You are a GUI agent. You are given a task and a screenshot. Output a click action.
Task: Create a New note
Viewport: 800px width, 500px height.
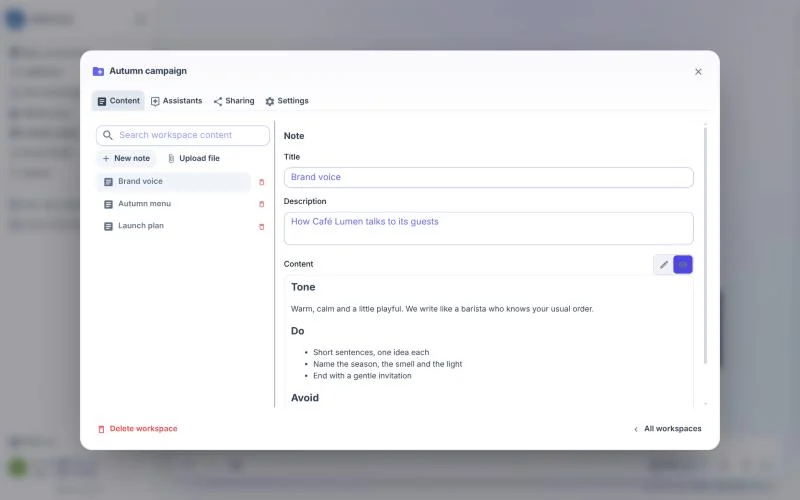pyautogui.click(x=126, y=159)
